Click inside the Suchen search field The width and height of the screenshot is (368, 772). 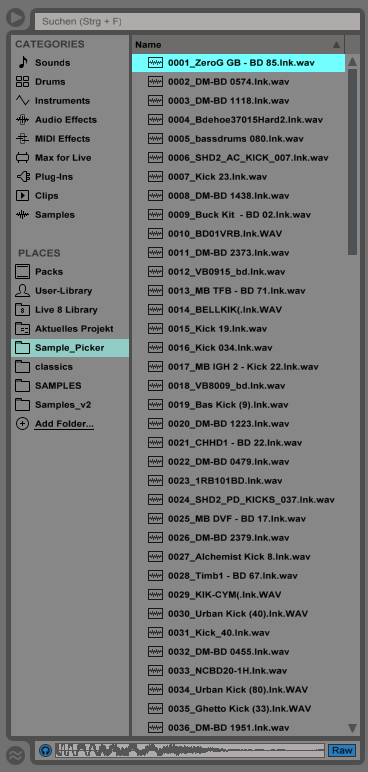(x=198, y=22)
